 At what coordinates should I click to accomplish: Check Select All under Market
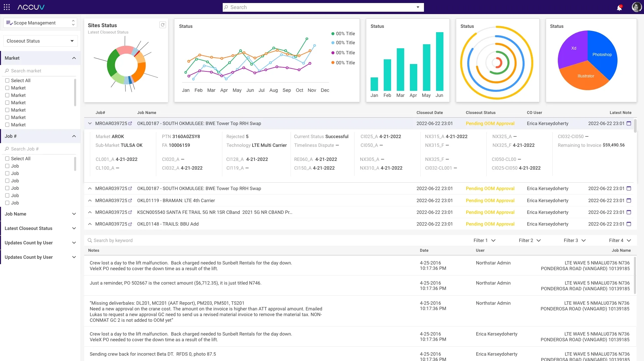pos(7,80)
